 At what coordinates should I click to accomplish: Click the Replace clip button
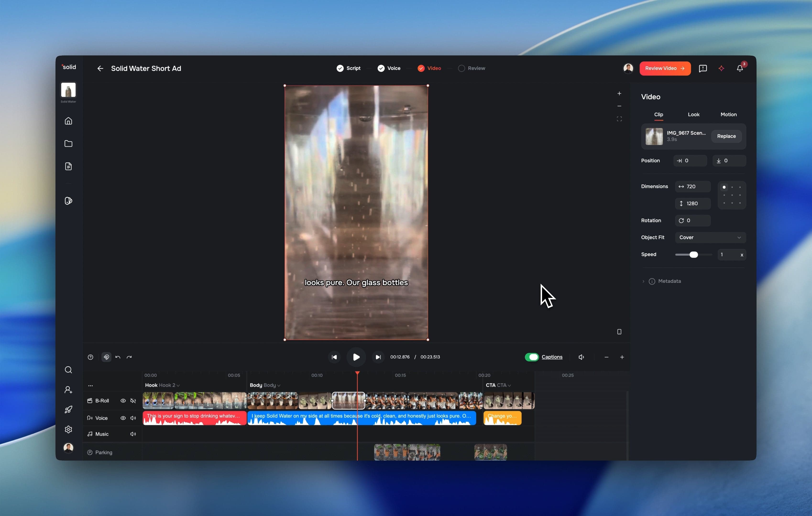click(726, 136)
